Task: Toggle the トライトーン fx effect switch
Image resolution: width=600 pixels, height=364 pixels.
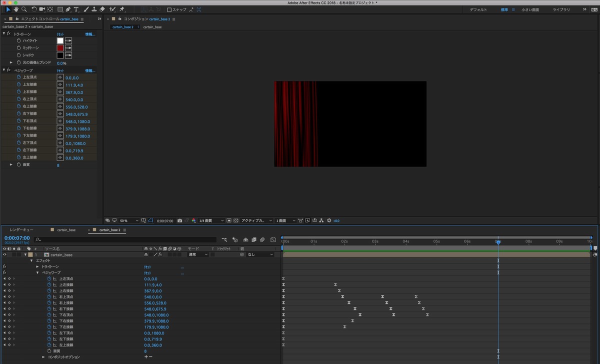Action: [x=4, y=266]
